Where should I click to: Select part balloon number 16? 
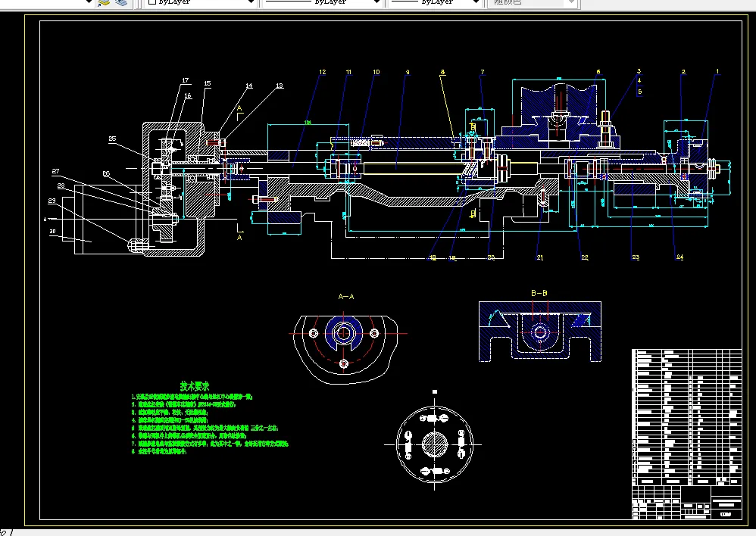(x=188, y=95)
